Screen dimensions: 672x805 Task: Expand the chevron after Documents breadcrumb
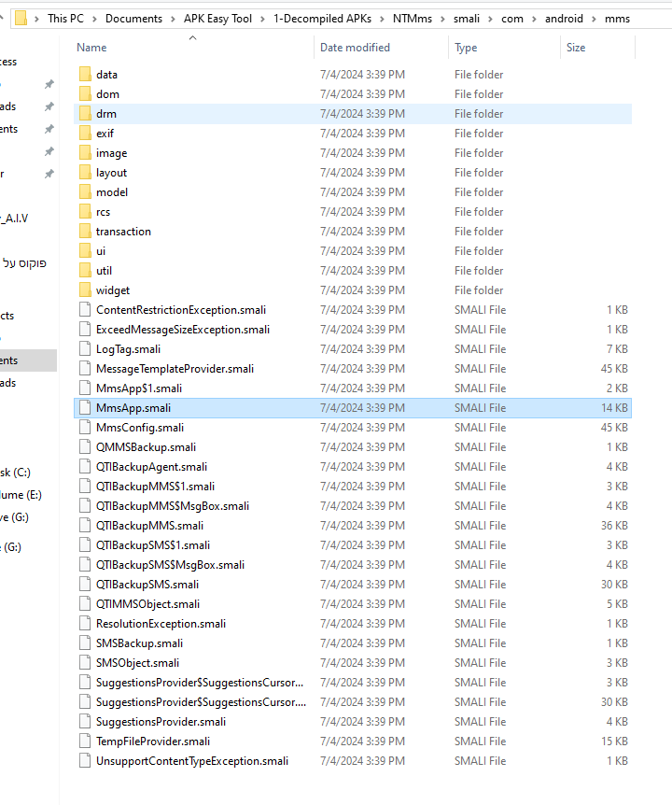pyautogui.click(x=171, y=19)
